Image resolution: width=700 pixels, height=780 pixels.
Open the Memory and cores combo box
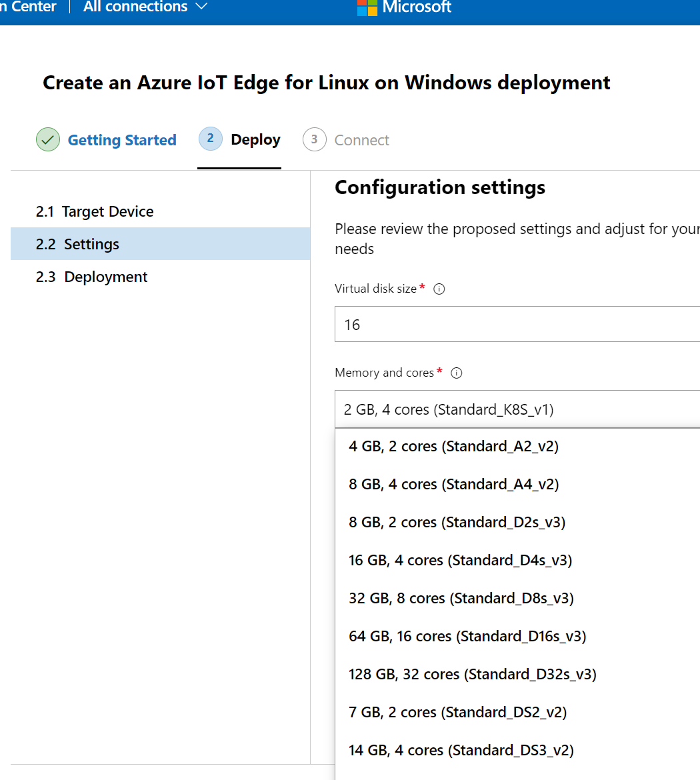(517, 409)
